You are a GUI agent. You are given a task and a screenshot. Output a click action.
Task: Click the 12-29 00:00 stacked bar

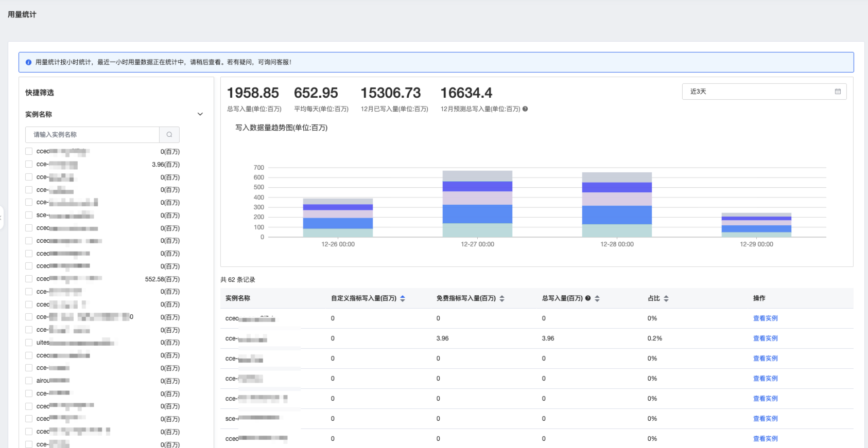pyautogui.click(x=756, y=225)
